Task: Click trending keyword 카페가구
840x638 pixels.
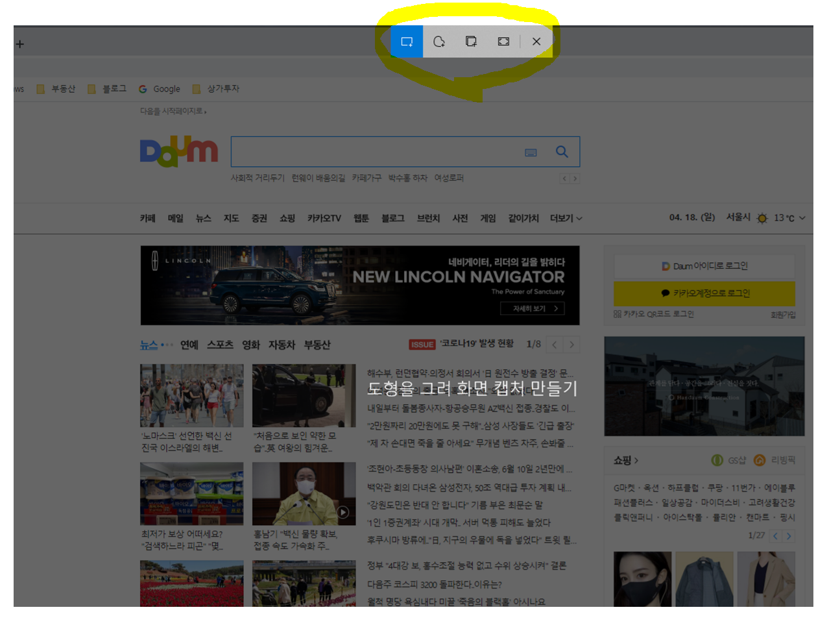Action: [366, 178]
